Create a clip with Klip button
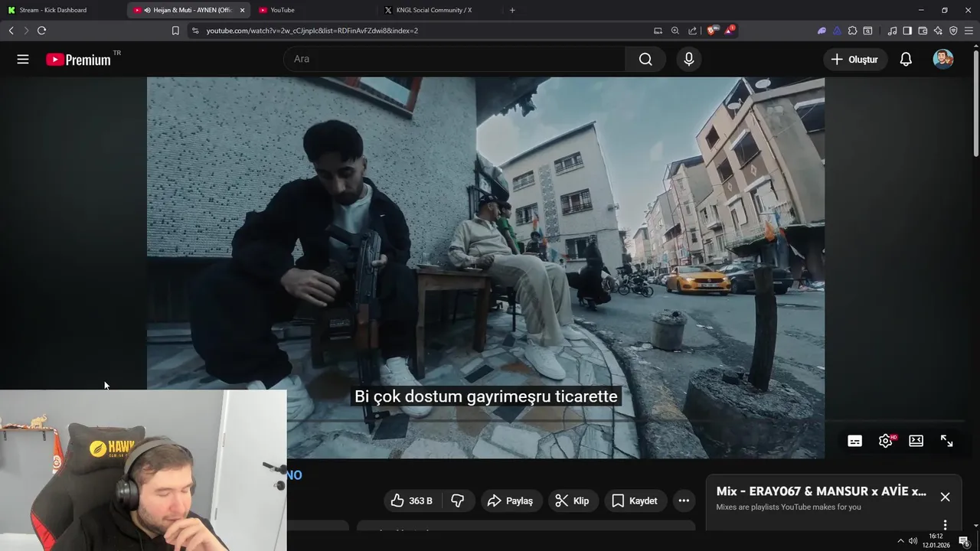980x551 pixels. pyautogui.click(x=572, y=500)
